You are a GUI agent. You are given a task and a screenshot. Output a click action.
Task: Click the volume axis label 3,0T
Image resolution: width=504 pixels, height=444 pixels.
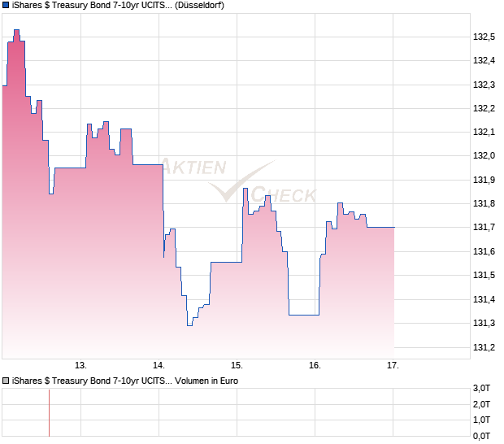481,389
